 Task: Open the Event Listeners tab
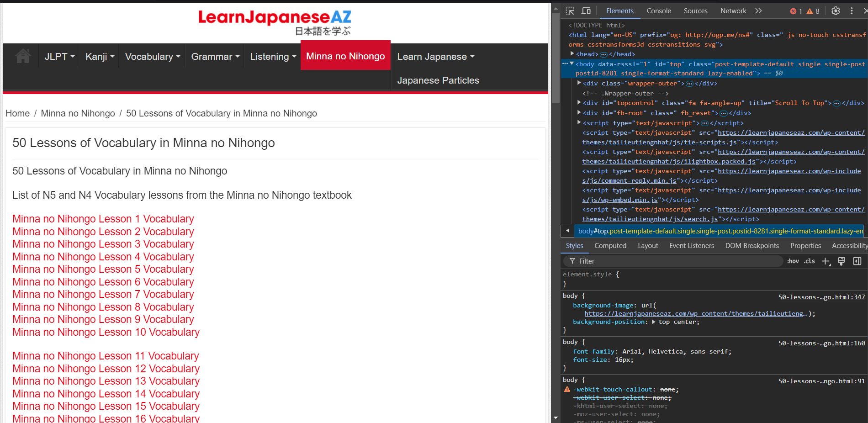[x=692, y=246]
